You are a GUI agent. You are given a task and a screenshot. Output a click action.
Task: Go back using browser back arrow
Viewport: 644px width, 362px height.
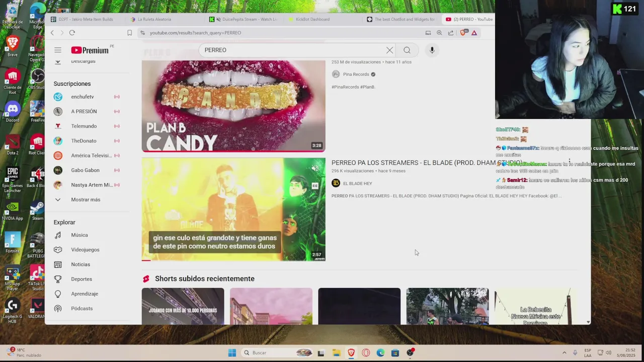point(52,33)
